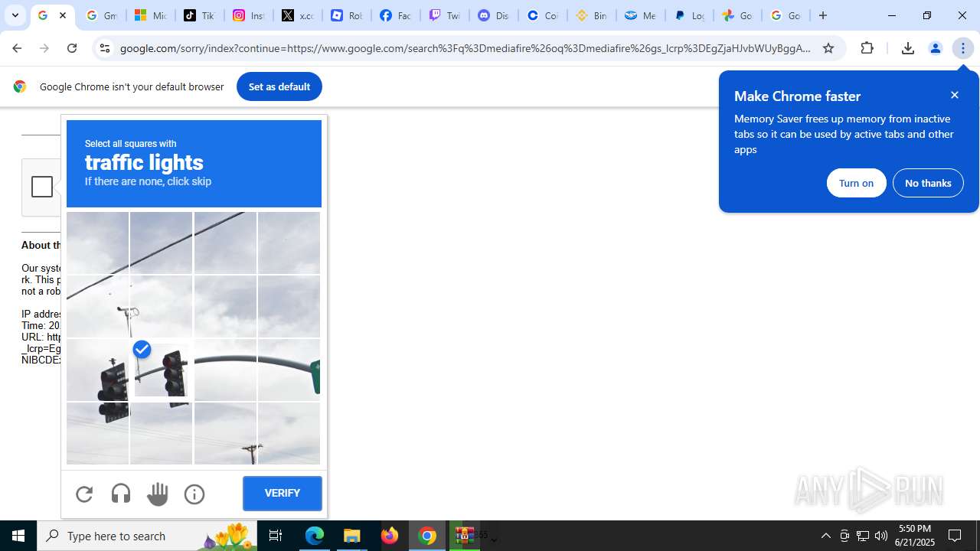
Task: Switch to the Facebook tab
Action: 395,15
